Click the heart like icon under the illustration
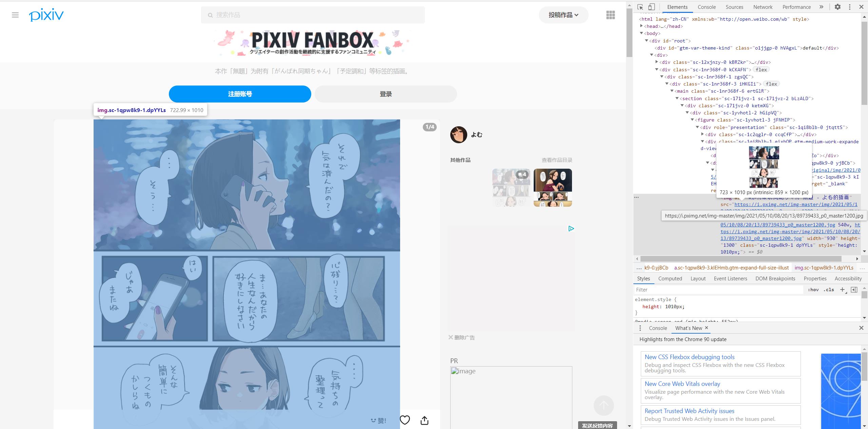This screenshot has height=429, width=868. [x=405, y=420]
